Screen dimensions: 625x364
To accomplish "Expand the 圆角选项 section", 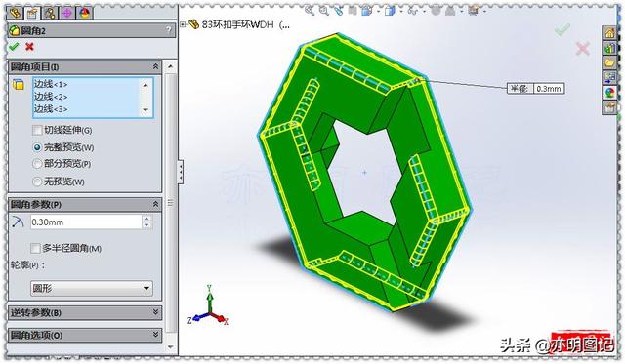I will pos(156,335).
